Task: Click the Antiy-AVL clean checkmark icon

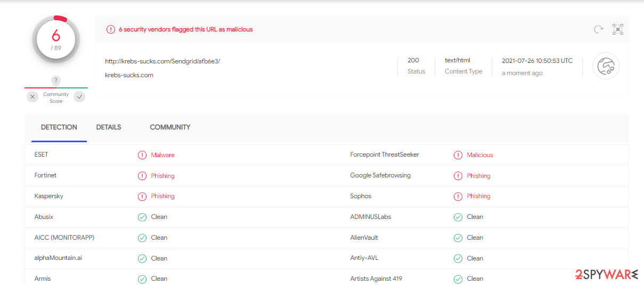Action: [x=458, y=258]
